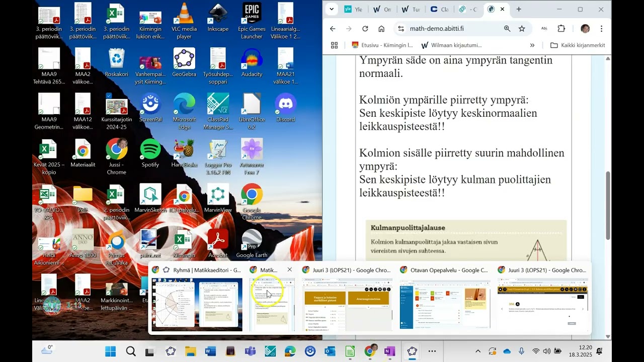The image size is (644, 362).
Task: Open OneNote from the taskbar
Action: pos(389,351)
